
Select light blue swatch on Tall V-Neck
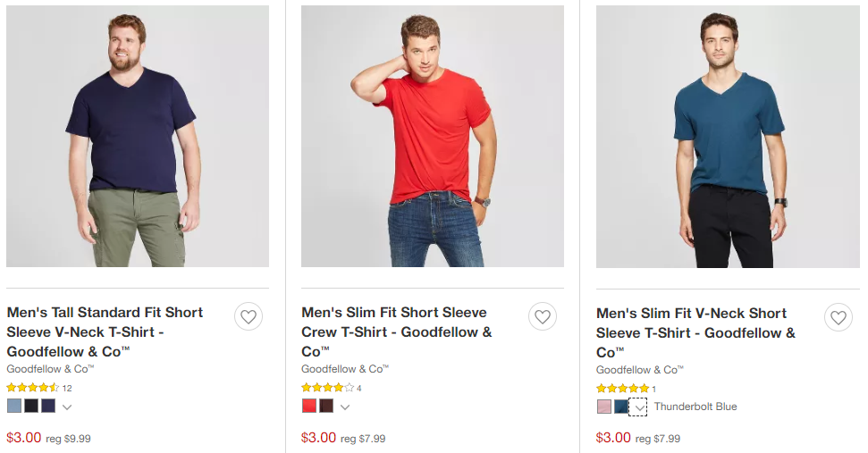14,406
